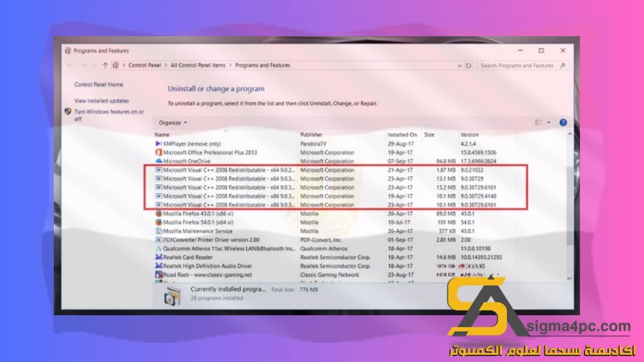644x362 pixels.
Task: Click the scrollbar up arrow
Action: tap(570, 135)
